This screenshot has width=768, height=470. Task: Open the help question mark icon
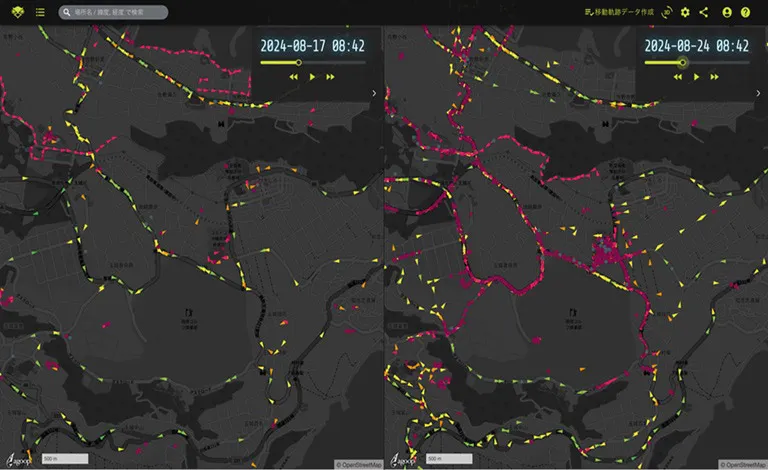[745, 13]
